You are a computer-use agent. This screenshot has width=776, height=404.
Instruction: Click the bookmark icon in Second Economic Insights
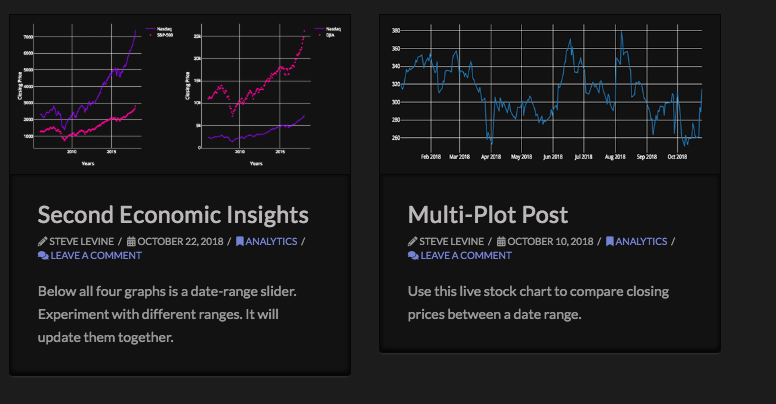(x=239, y=241)
